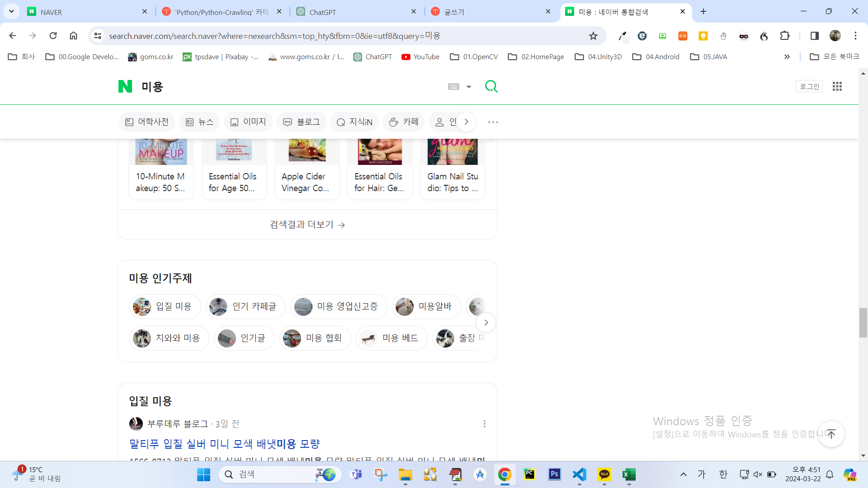Toggle Korean/English input mode indicator 한
Viewport: 868px width, 488px height.
click(x=723, y=474)
